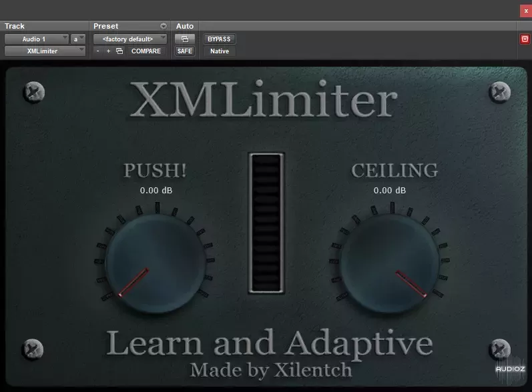Toggle the red target window button
532x392 pixels.
click(x=525, y=39)
